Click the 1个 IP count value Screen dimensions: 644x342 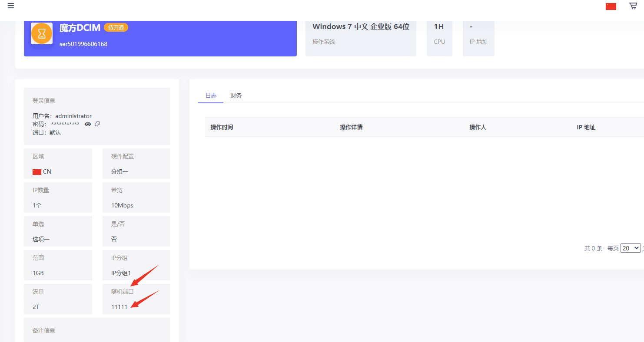[x=37, y=205]
